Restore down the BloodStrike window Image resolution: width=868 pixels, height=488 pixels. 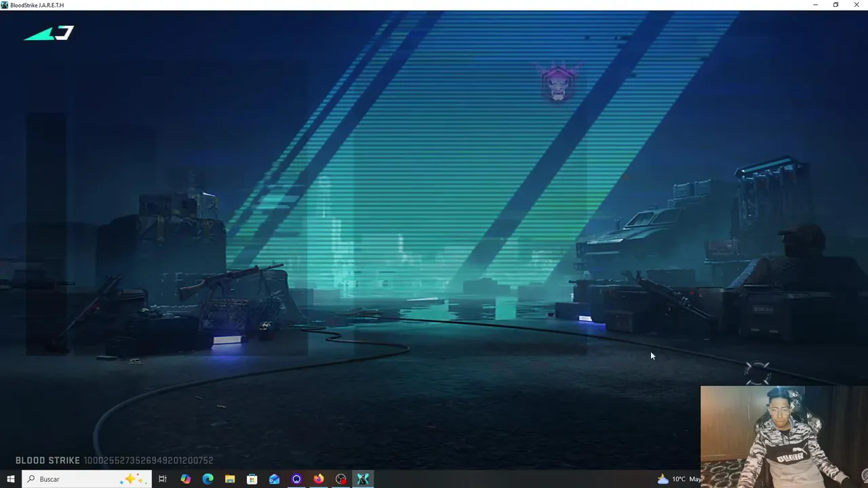835,5
